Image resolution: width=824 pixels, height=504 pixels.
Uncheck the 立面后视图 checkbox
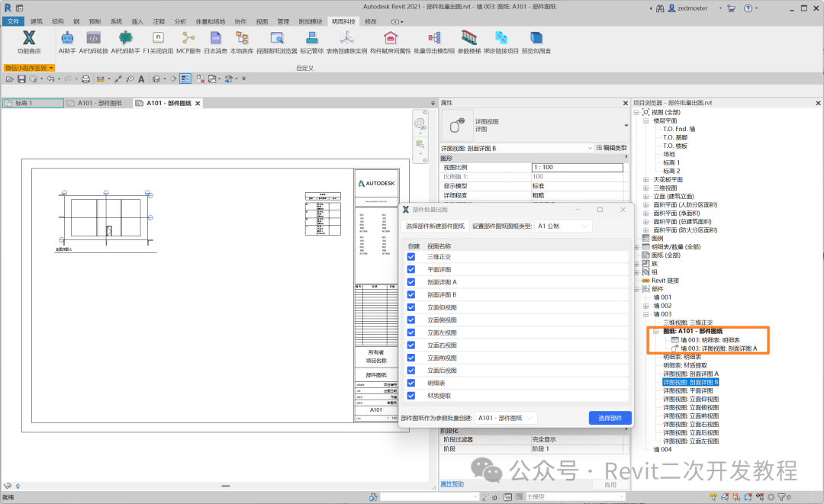[411, 370]
